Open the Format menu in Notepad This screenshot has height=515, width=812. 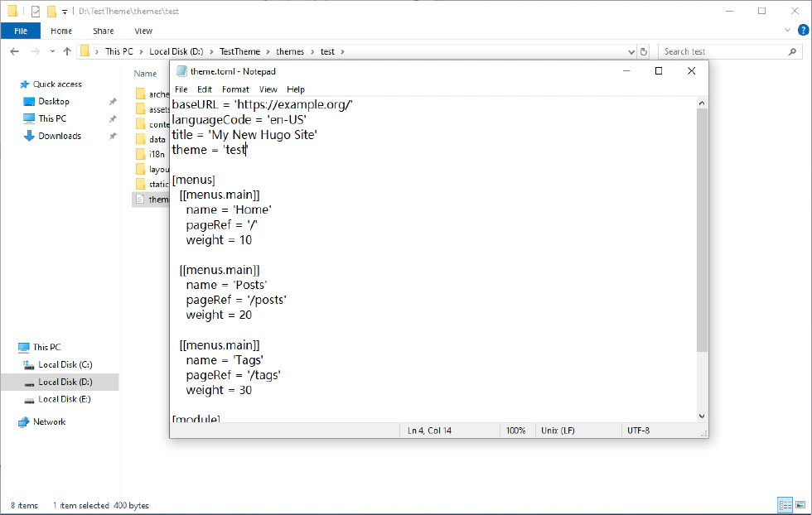[x=235, y=89]
